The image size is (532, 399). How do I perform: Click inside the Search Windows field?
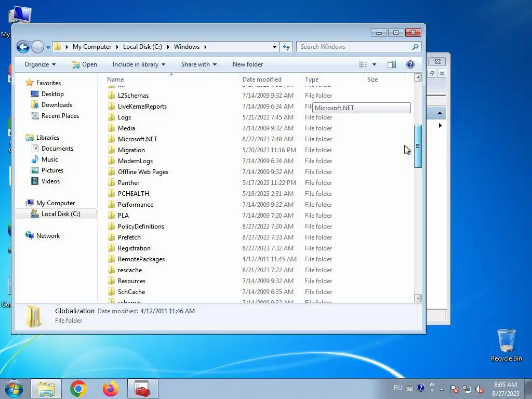[x=353, y=47]
